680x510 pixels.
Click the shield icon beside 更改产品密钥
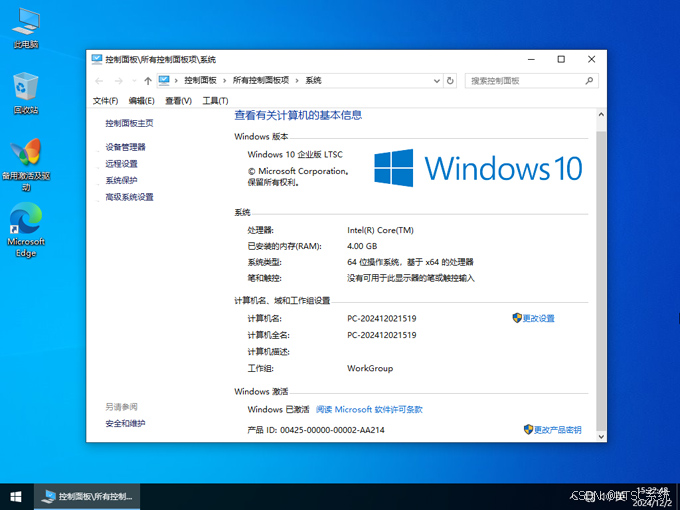click(528, 429)
